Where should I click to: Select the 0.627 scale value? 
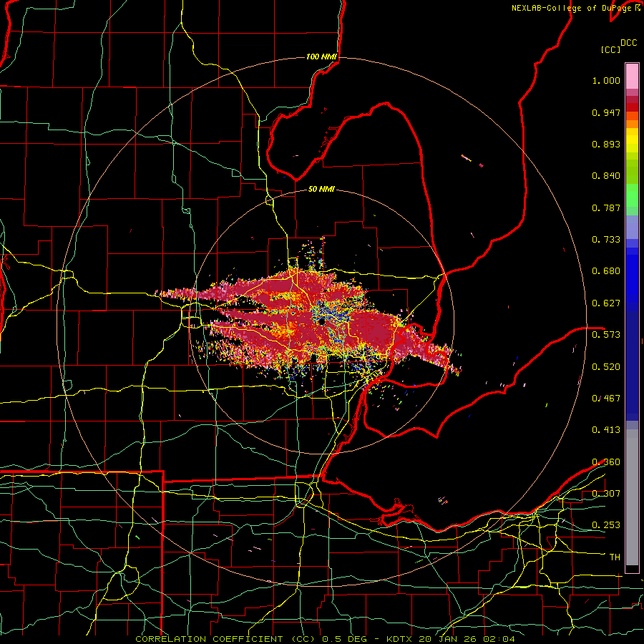tap(606, 303)
